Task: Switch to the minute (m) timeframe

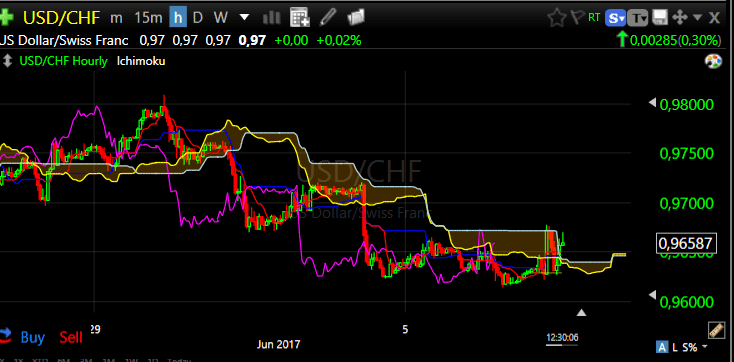Action: point(116,18)
